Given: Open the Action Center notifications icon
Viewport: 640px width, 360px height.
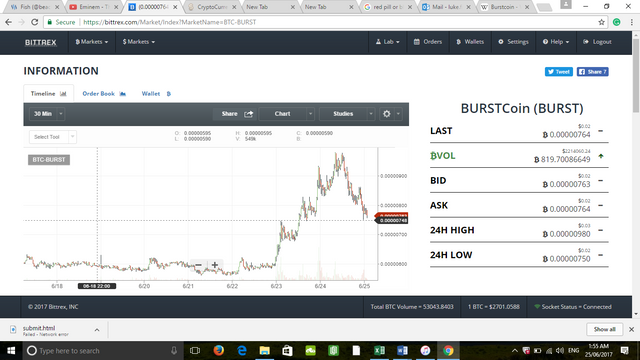Looking at the screenshot, I should coord(624,351).
